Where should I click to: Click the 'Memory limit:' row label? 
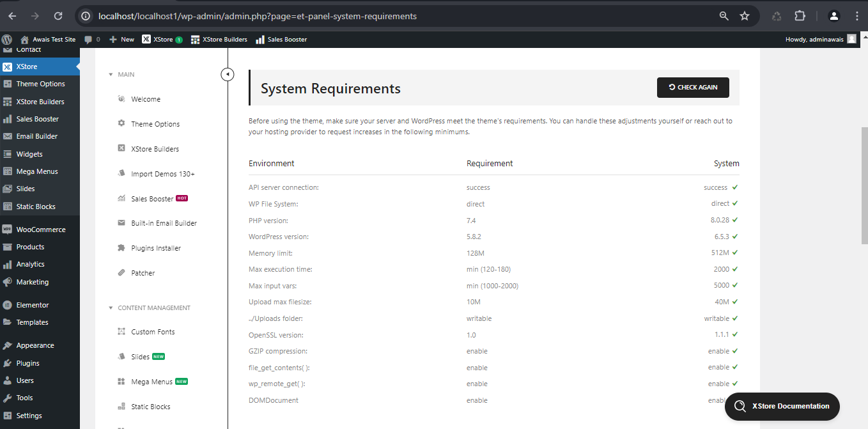click(270, 253)
